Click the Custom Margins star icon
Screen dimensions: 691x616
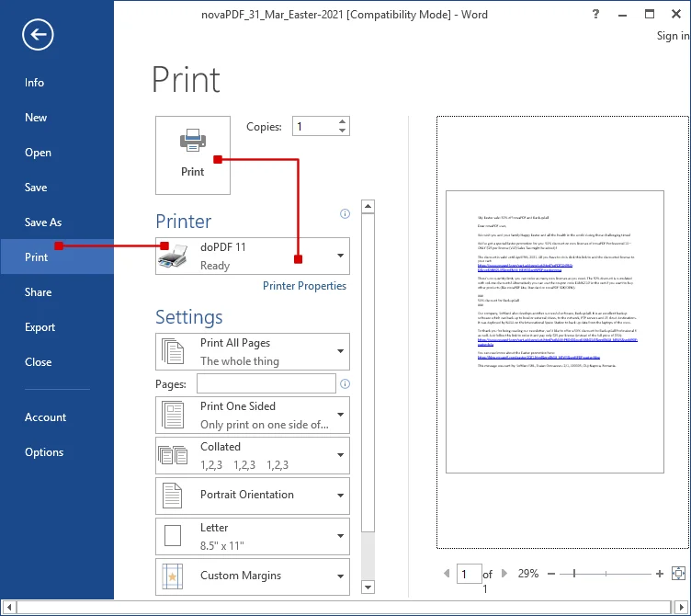pyautogui.click(x=173, y=576)
